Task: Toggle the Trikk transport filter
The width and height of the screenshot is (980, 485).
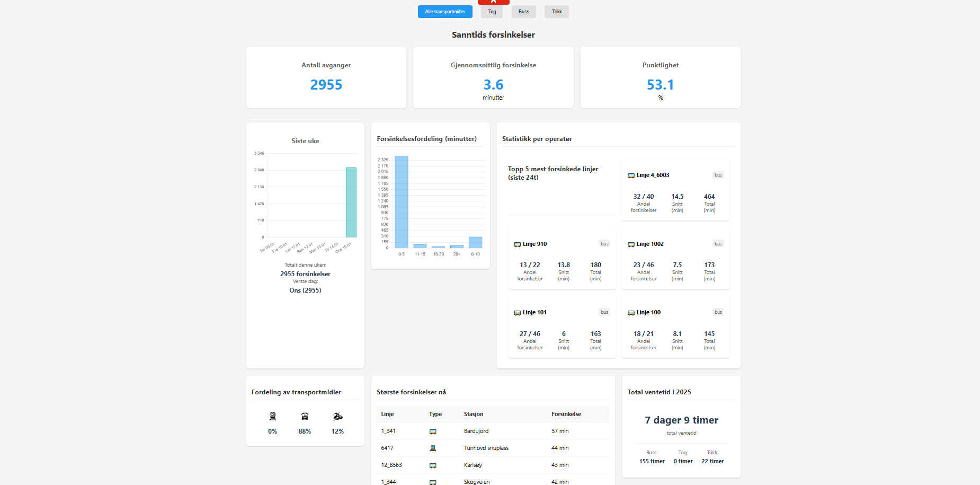Action: point(556,11)
